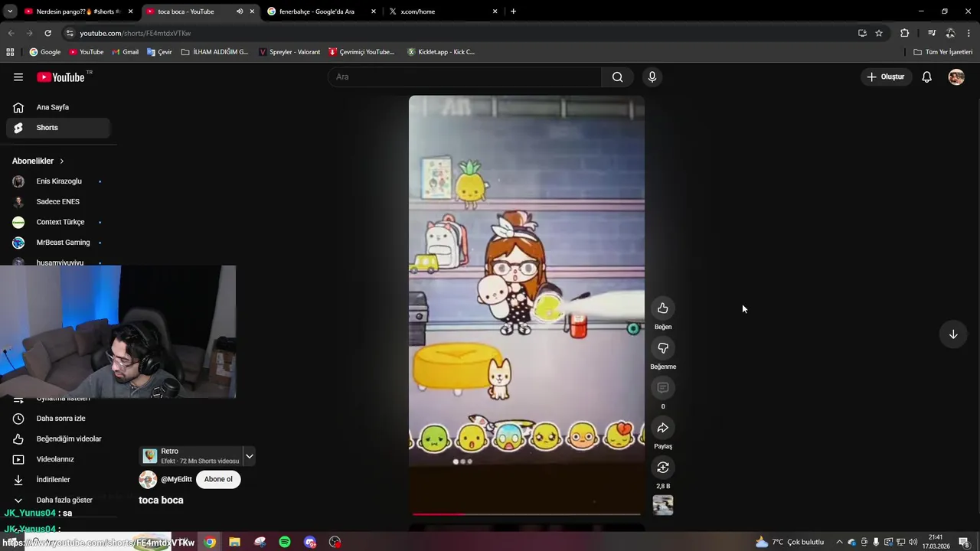Open the İLHAM ALDIĞIM bookmarks folder
This screenshot has width=980, height=551.
click(x=215, y=52)
